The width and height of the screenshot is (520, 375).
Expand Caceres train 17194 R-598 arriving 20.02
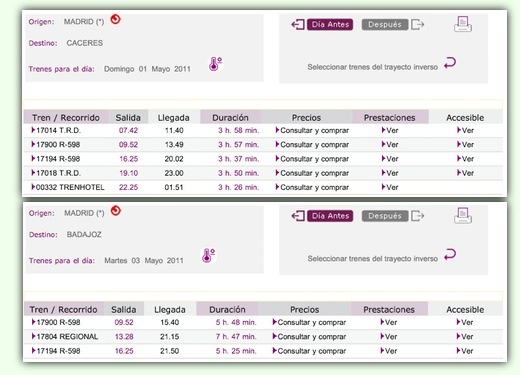[56, 159]
